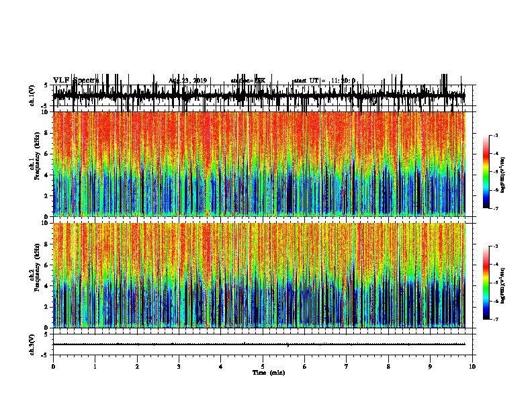532x411 pixels.
Task: Click time axis tick label '1'
Action: pos(95,367)
